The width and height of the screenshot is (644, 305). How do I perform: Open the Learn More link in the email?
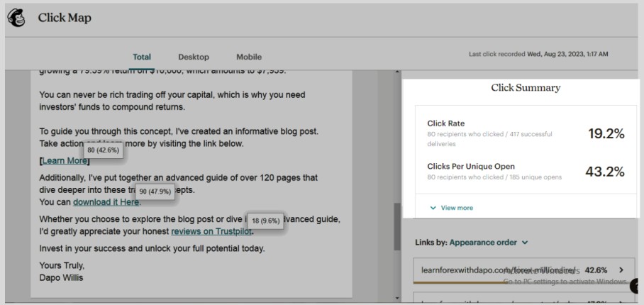point(65,161)
